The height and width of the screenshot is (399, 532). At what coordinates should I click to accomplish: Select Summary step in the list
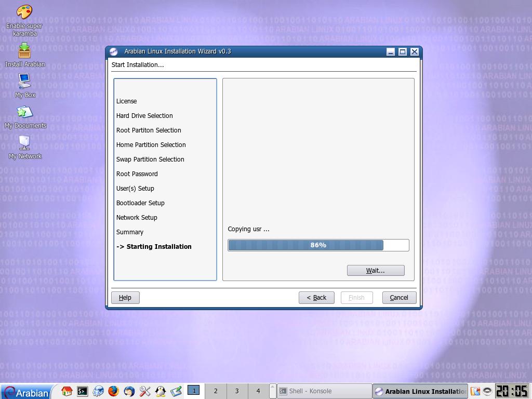pyautogui.click(x=129, y=232)
